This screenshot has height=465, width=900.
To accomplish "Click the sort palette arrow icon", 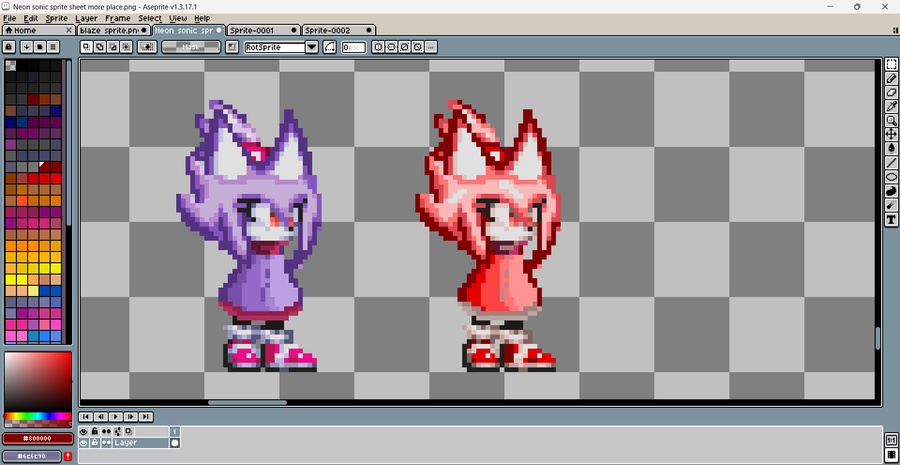I will click(26, 46).
